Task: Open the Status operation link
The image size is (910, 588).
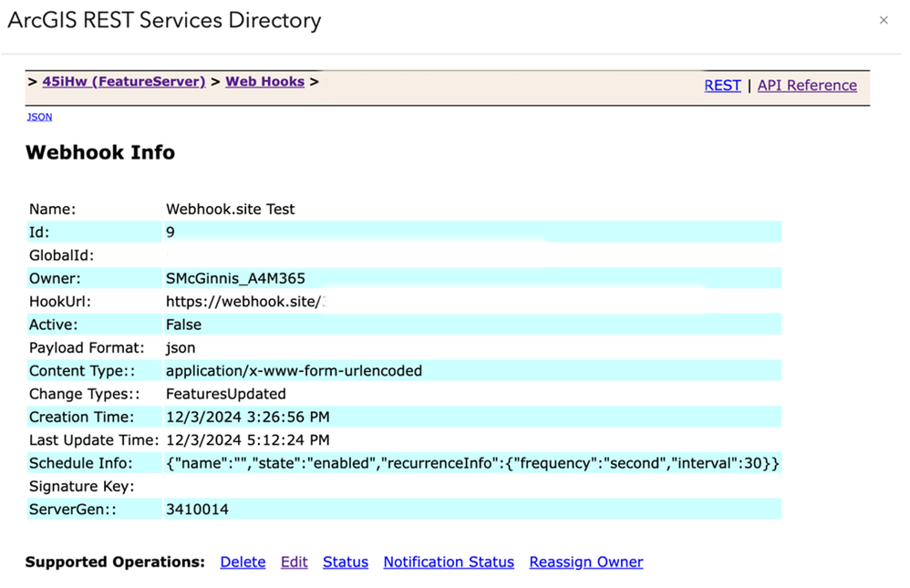Action: click(346, 562)
